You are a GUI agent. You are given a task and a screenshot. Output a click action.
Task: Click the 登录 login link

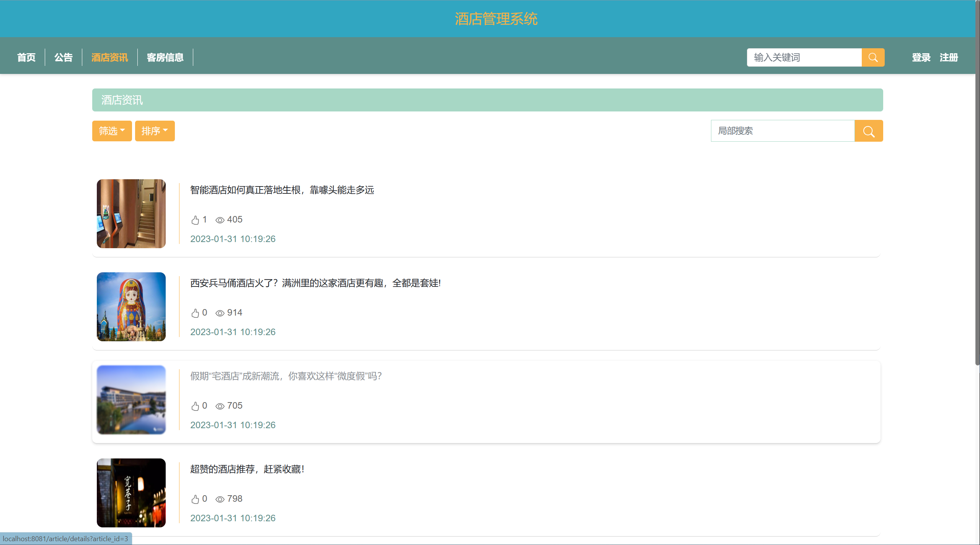(921, 57)
